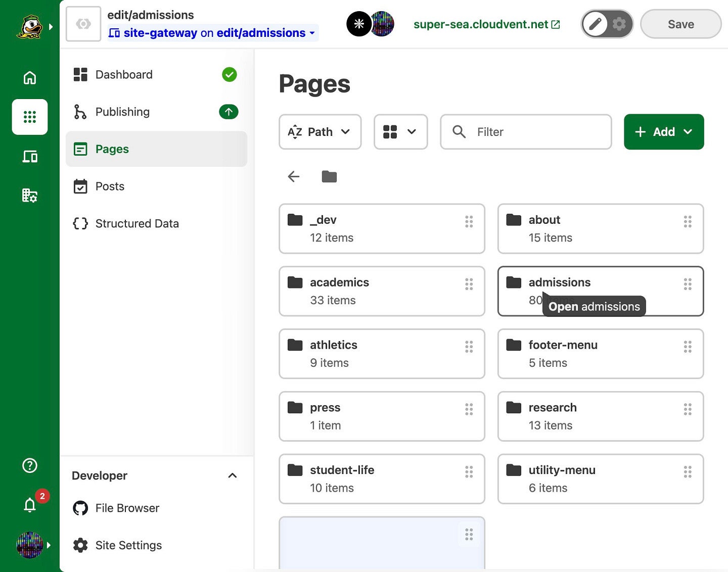728x572 pixels.
Task: Expand the arrow beside user avatar
Action: pyautogui.click(x=49, y=545)
